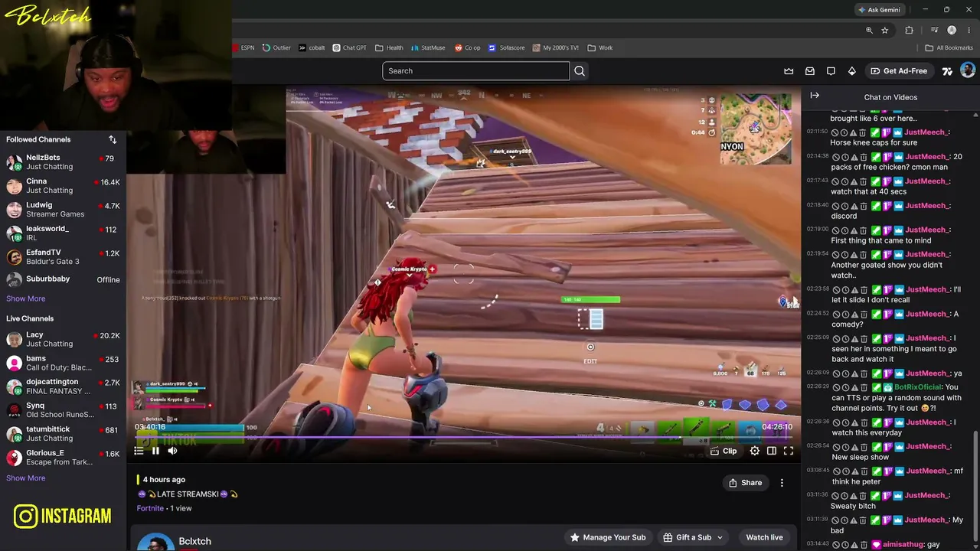The image size is (980, 551).
Task: Open the JustMeech_ username at 02:25:09
Action: 926,338
